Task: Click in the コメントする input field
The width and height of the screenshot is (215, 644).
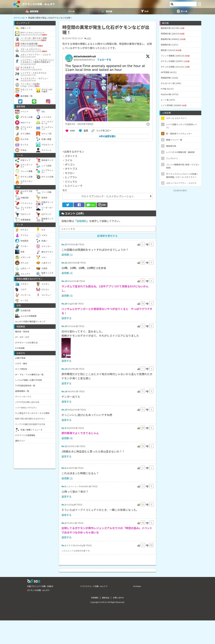Action: (107, 229)
